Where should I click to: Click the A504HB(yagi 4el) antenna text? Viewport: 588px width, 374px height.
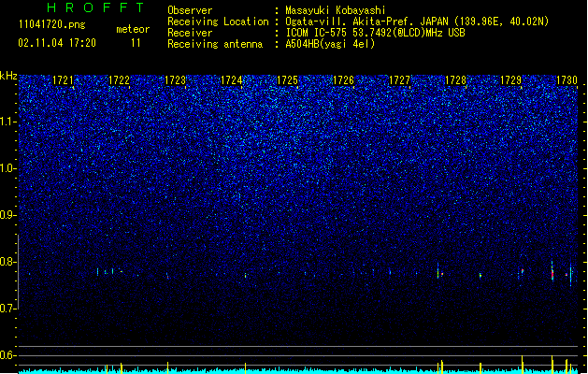330,44
